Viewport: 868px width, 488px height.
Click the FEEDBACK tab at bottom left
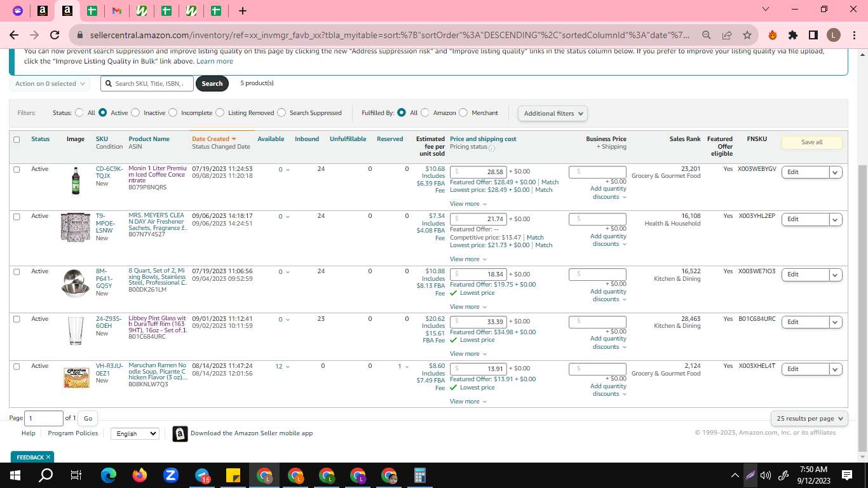tap(32, 457)
